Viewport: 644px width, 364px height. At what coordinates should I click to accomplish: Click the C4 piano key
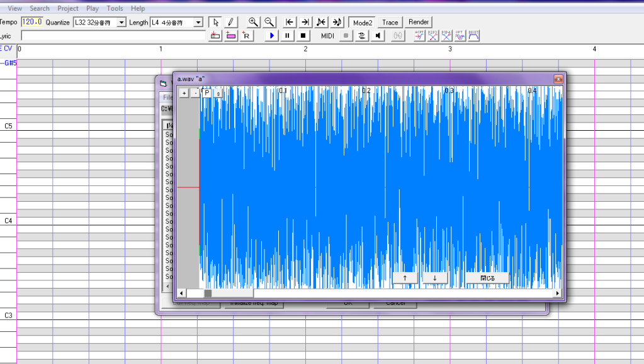pyautogui.click(x=8, y=221)
